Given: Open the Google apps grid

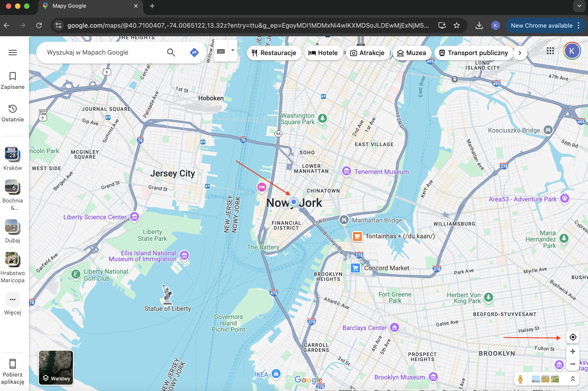Looking at the screenshot, I should [550, 51].
